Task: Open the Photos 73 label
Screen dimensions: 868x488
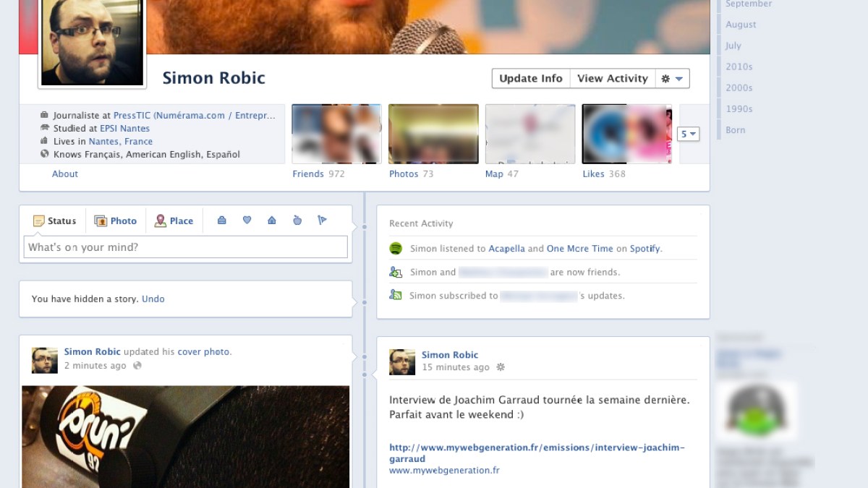Action: (x=412, y=174)
